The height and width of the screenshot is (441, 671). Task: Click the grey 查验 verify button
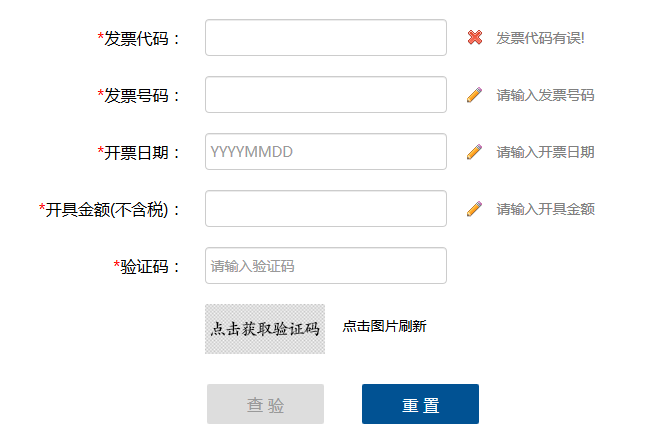[x=265, y=404]
